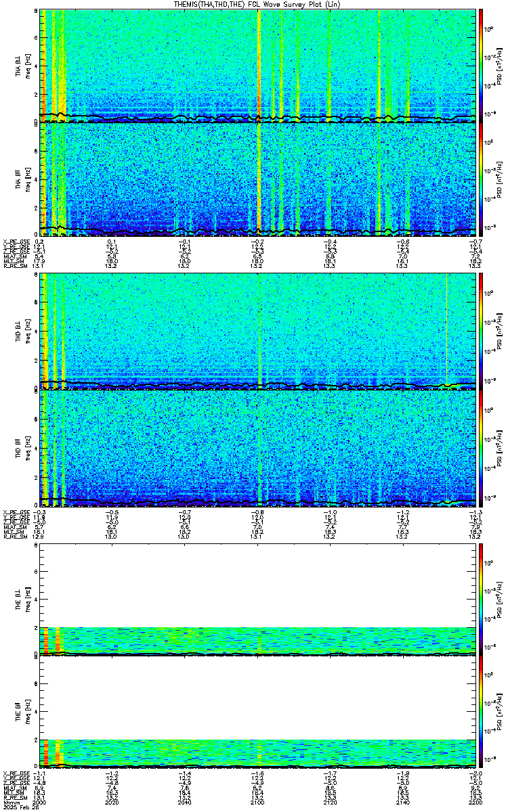Select the THD B∥ spectrogram panel
Viewport: 508px width, 812px height.
pyautogui.click(x=257, y=449)
